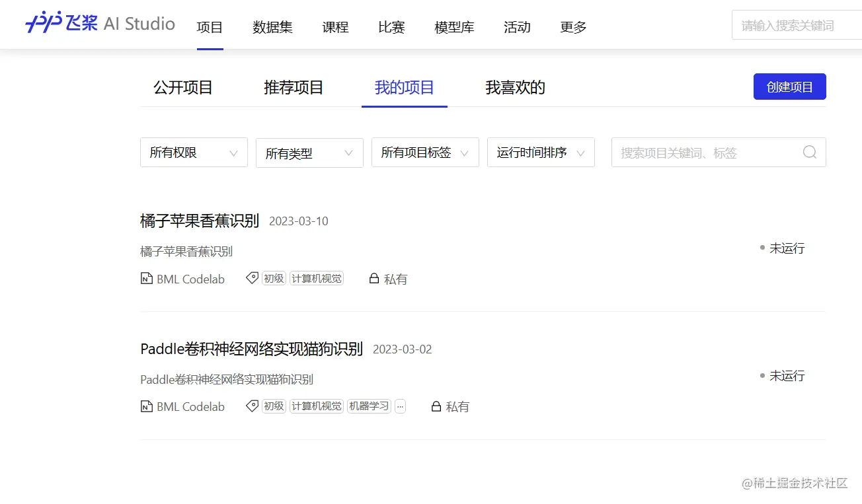Switch to the 公开项目 tab

183,88
